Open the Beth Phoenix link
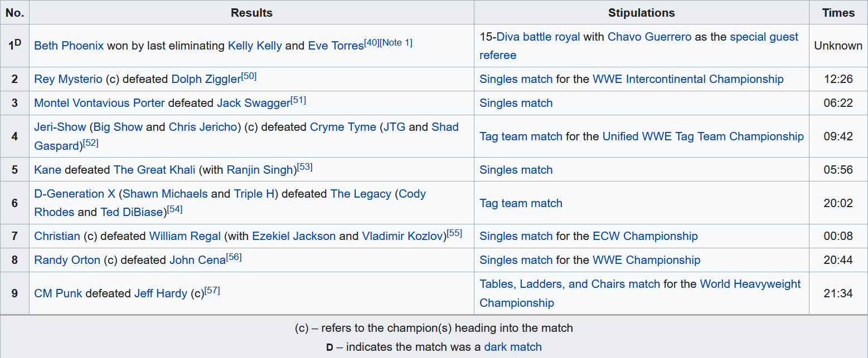 [69, 46]
